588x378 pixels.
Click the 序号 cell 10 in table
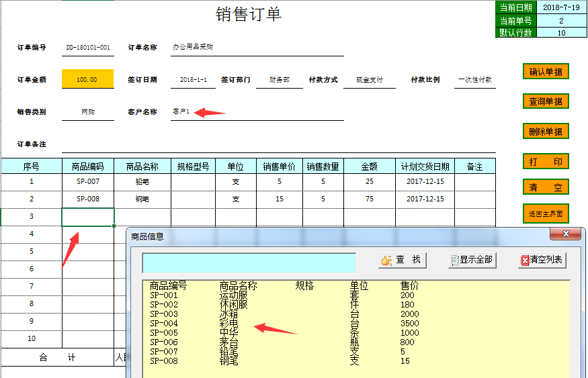click(32, 338)
